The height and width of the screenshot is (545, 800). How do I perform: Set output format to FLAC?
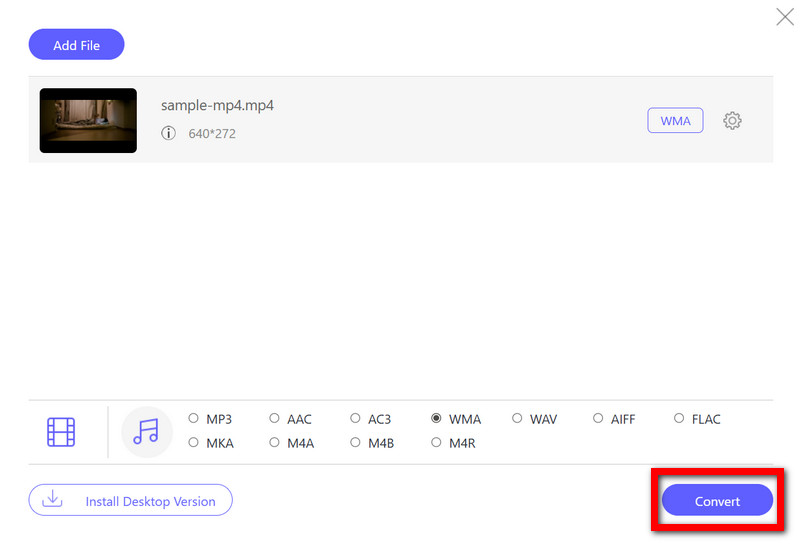pyautogui.click(x=679, y=419)
